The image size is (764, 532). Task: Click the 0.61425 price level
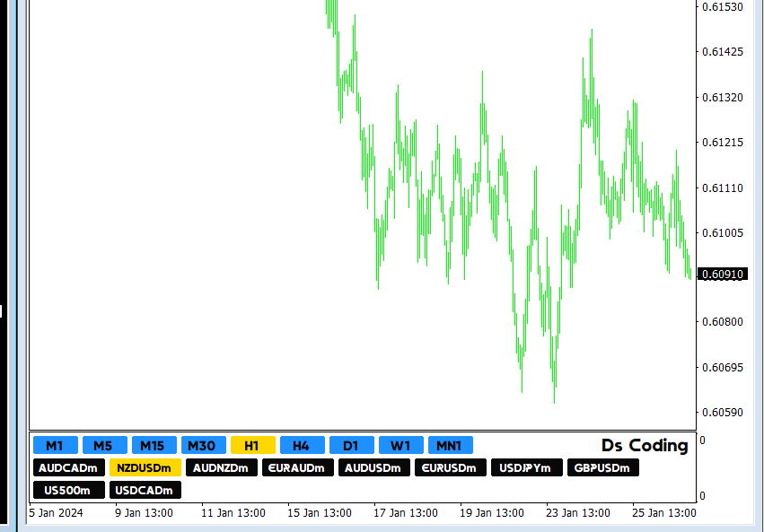click(x=723, y=52)
